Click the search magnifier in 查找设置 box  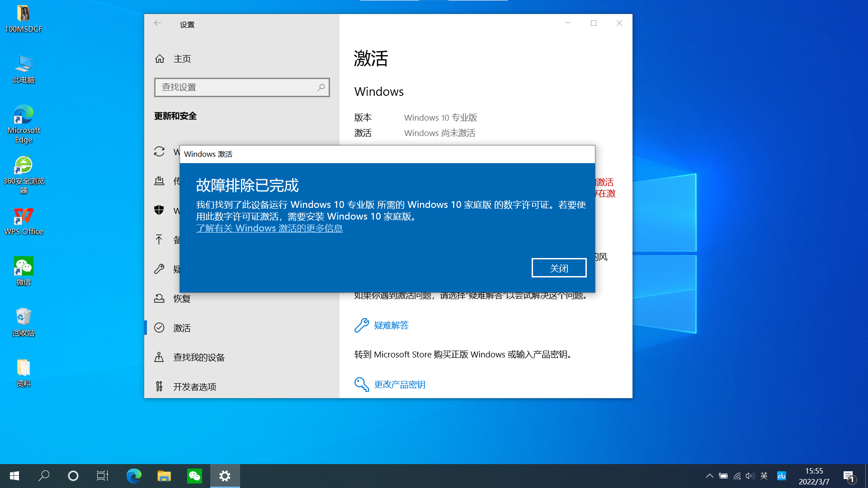tap(321, 87)
